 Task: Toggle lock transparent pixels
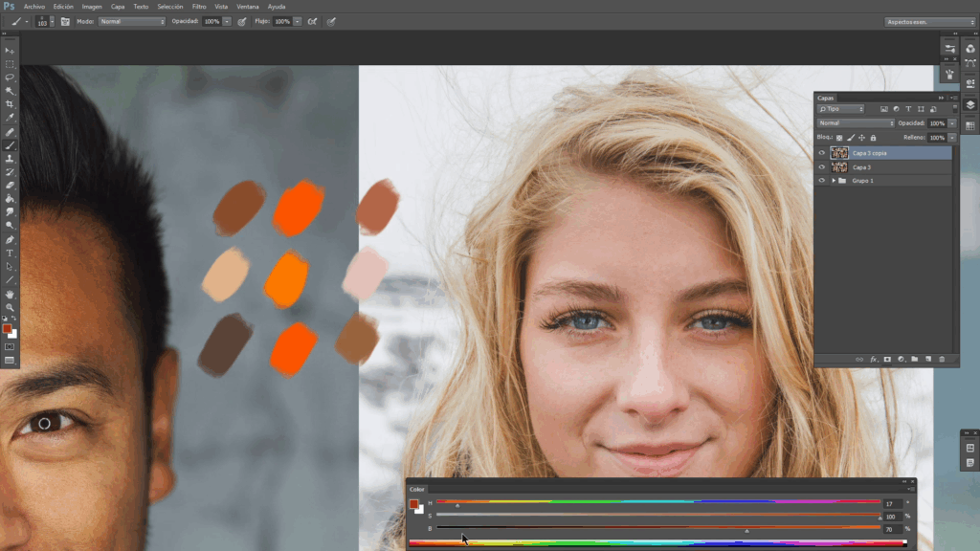click(x=839, y=138)
